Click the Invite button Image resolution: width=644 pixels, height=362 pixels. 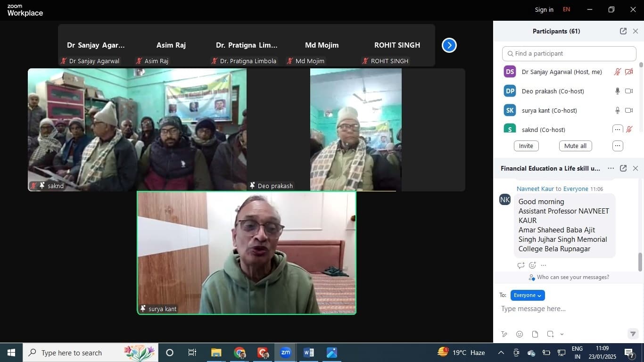click(x=526, y=146)
